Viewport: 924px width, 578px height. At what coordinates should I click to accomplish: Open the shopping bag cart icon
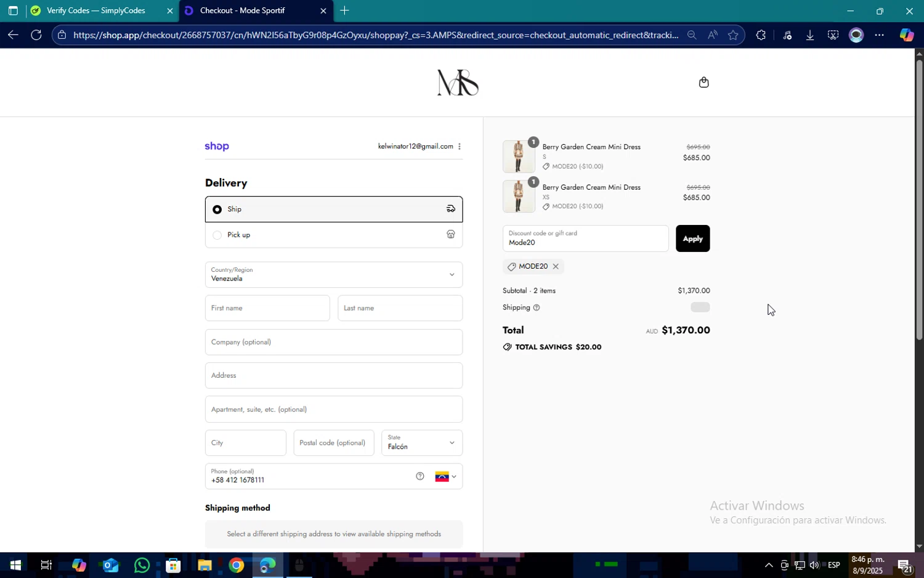703,82
